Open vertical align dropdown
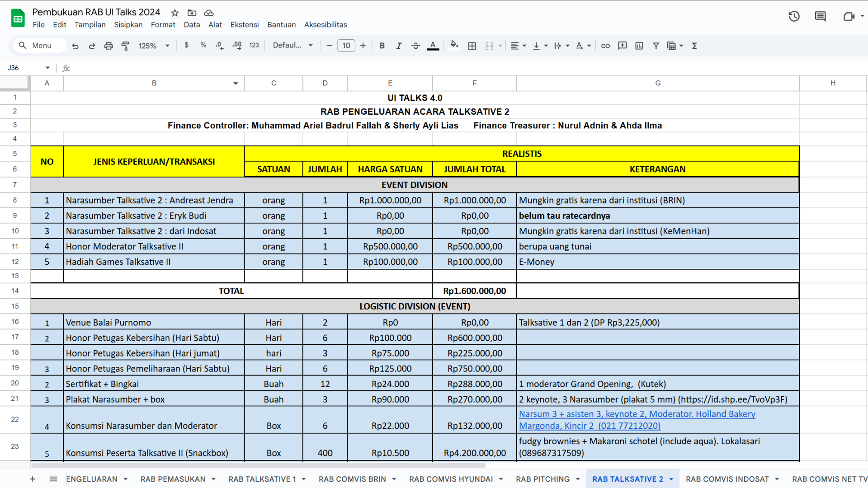The image size is (868, 488). (x=540, y=46)
